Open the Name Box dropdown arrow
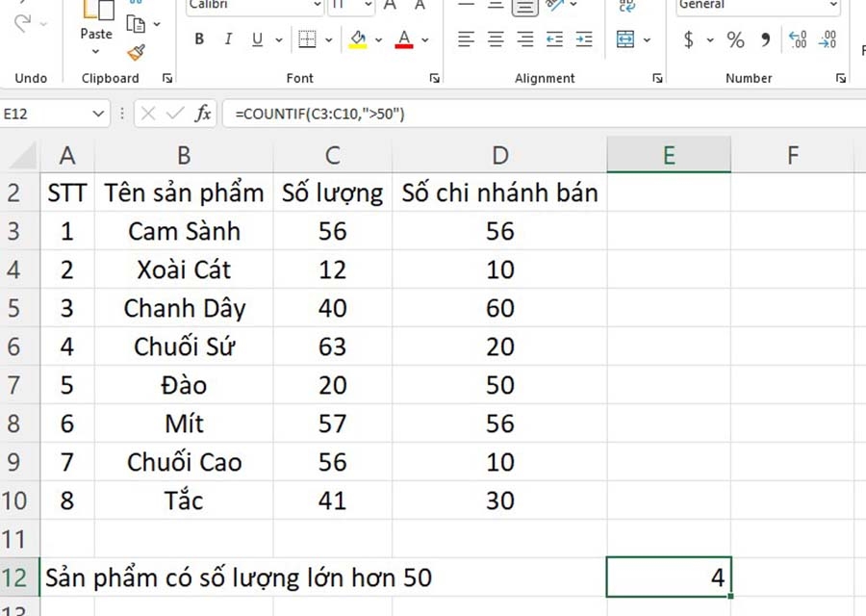Screen dimensions: 866x616 (x=98, y=114)
